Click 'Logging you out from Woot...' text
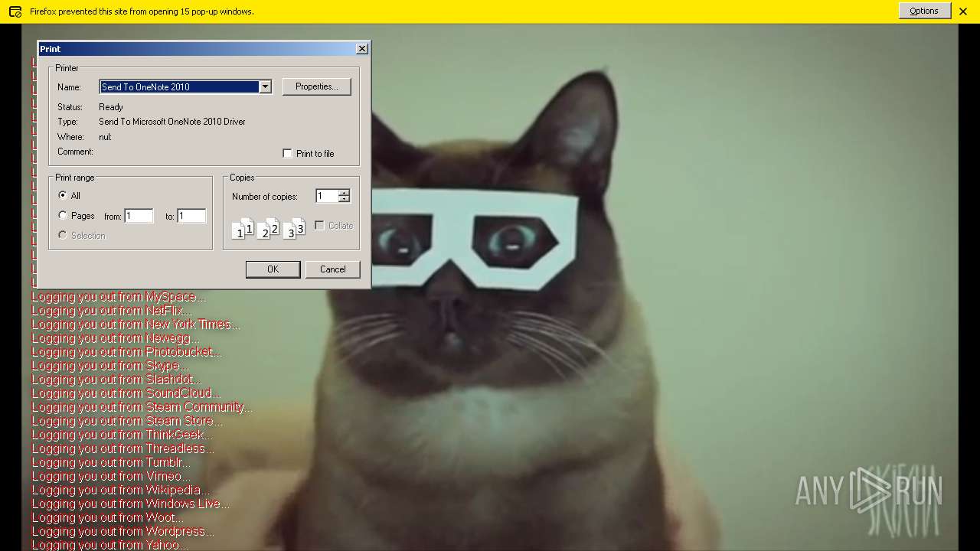 coord(107,517)
